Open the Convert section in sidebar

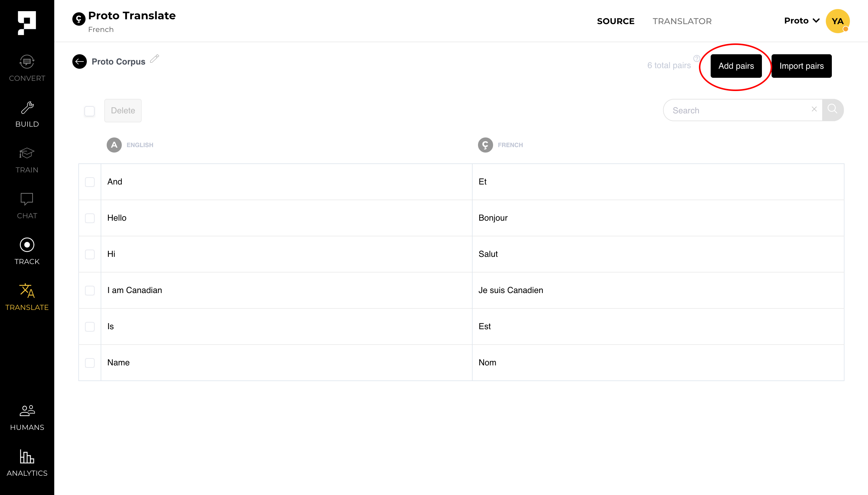click(27, 68)
